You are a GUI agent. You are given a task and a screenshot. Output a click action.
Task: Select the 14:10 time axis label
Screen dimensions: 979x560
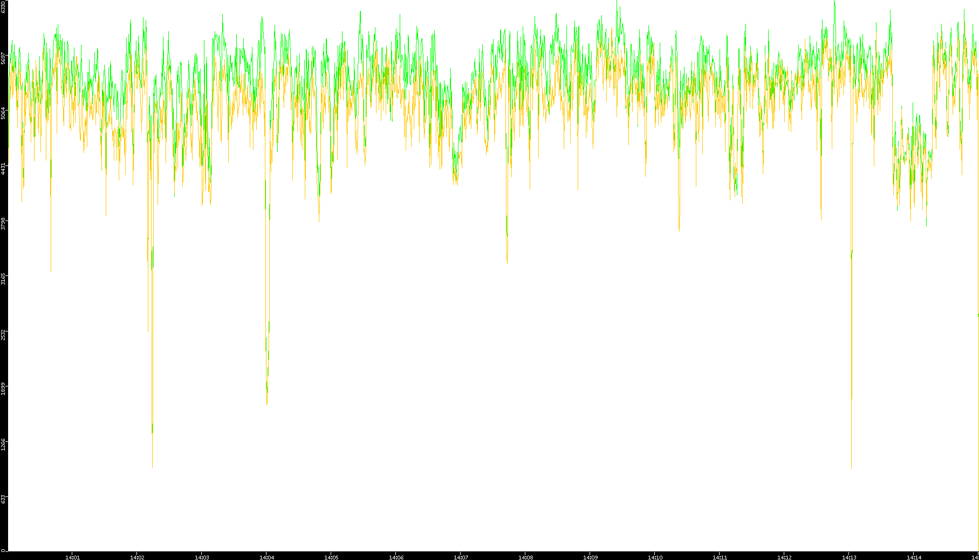655,557
